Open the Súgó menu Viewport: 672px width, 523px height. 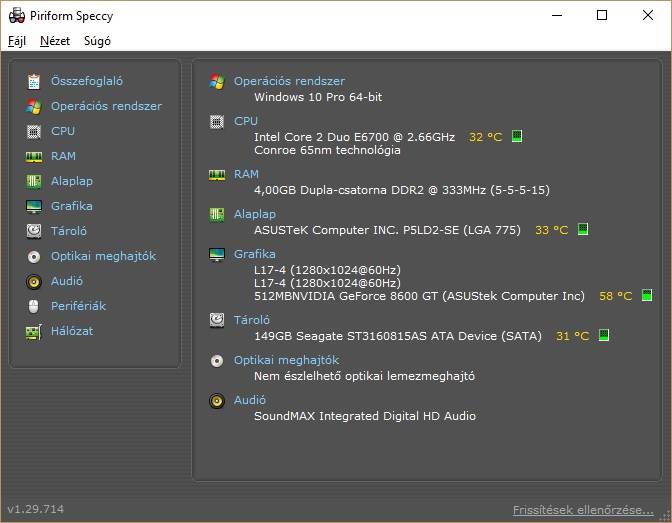pos(97,41)
